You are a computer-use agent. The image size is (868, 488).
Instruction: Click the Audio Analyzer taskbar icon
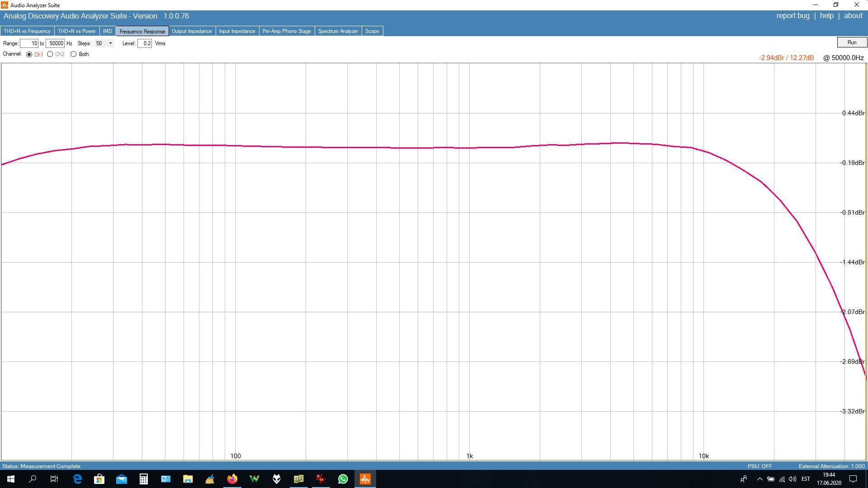tap(365, 479)
